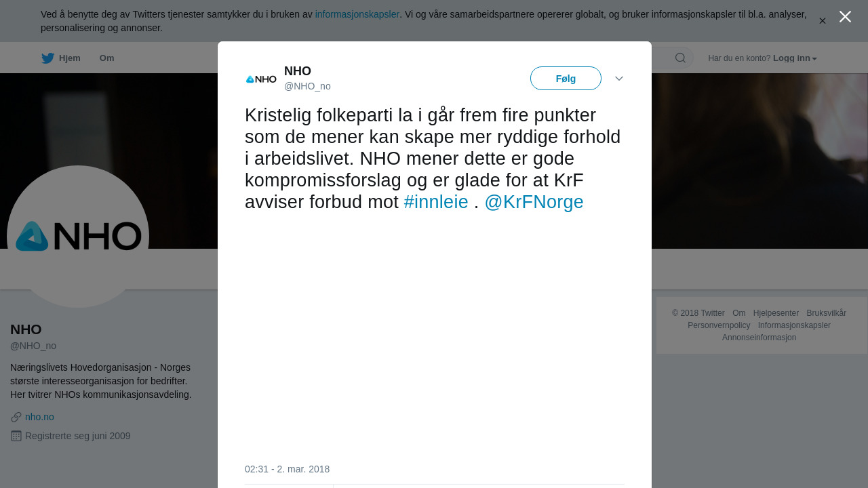
Task: Click the large NHO profile picture
Action: (x=78, y=237)
